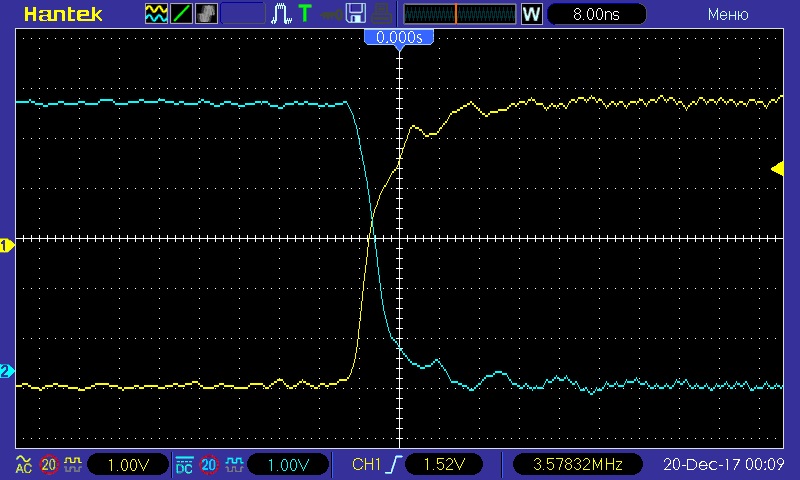
Task: Click the CH1 trigger source label
Action: click(366, 464)
